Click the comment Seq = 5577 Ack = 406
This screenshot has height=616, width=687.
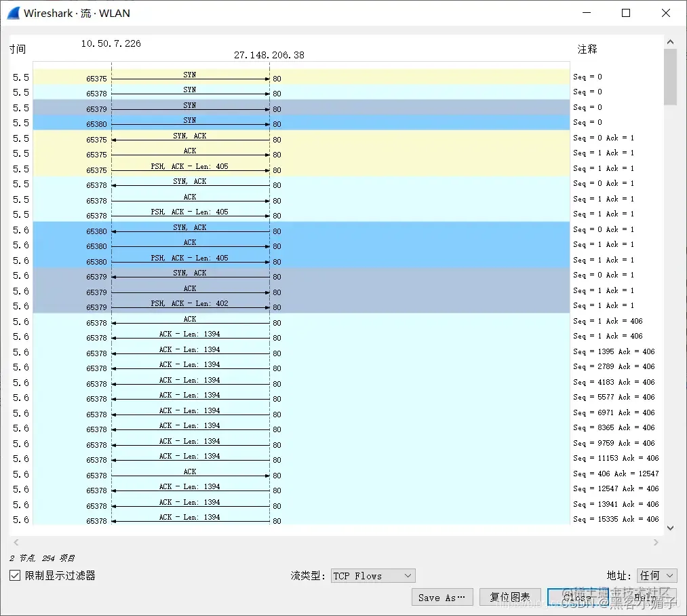coord(613,398)
